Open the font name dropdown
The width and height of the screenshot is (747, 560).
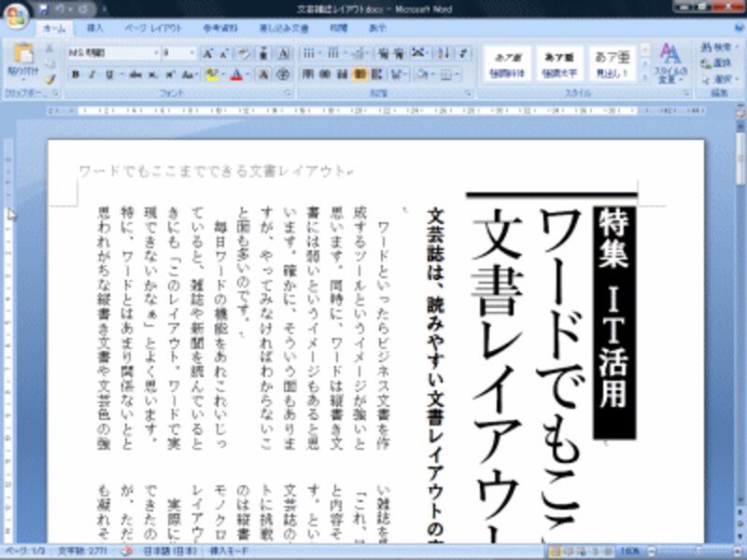click(156, 52)
